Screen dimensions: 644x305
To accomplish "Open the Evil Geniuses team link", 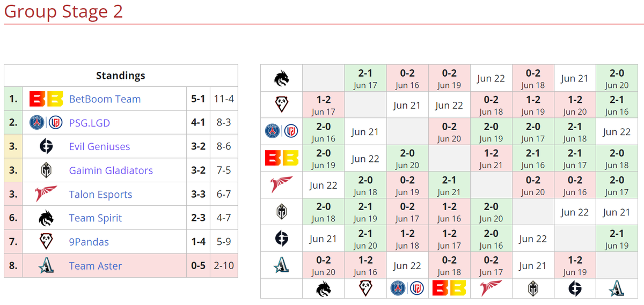I will (99, 146).
